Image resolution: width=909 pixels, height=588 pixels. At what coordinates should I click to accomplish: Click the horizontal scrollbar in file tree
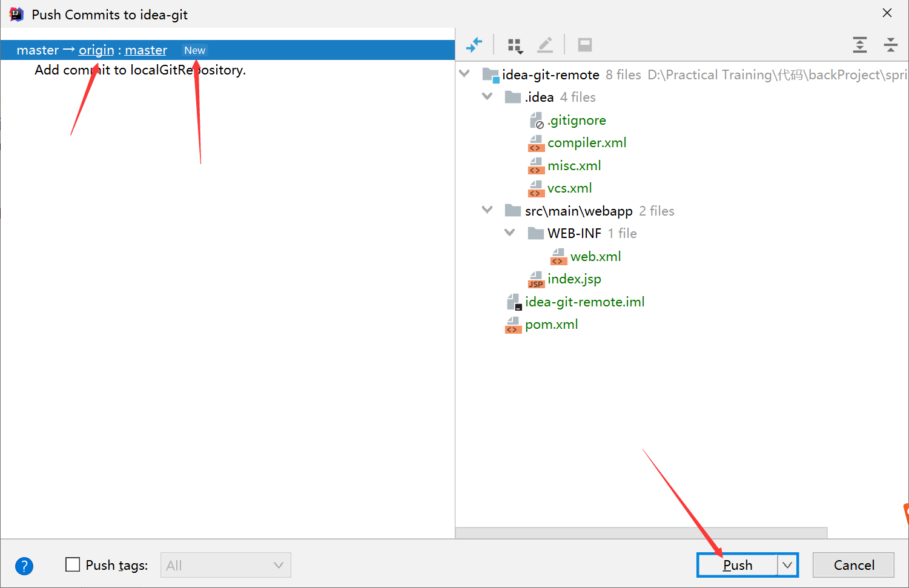pos(641,532)
